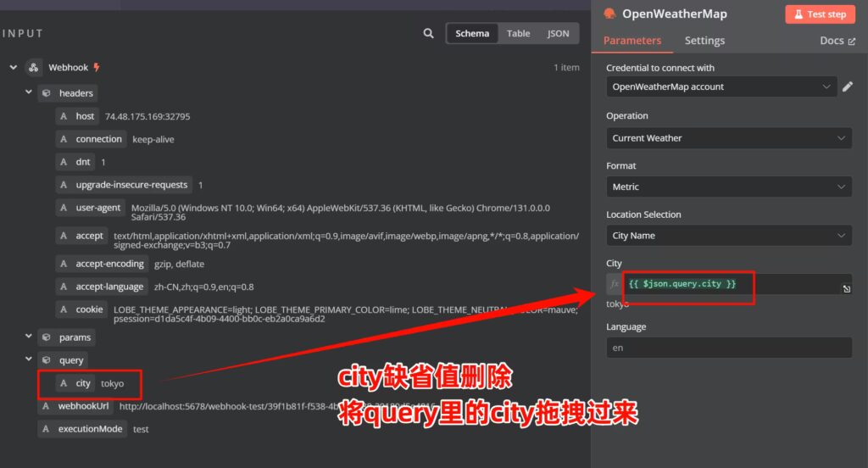This screenshot has height=468, width=868.
Task: Open the Operation dropdown showing Current Weather
Action: (729, 138)
